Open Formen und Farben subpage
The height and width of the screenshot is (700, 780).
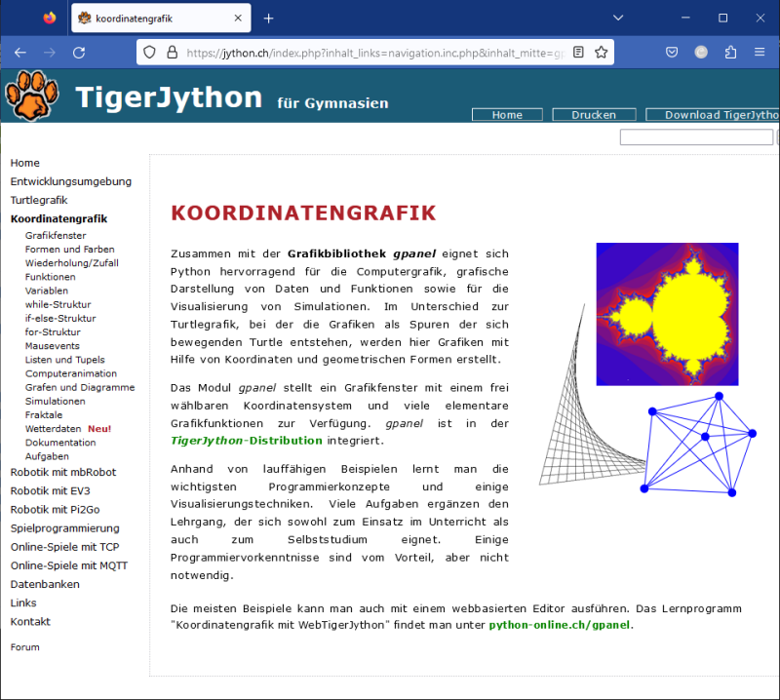point(69,250)
